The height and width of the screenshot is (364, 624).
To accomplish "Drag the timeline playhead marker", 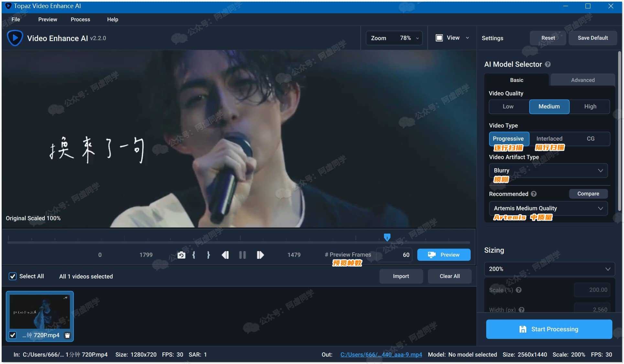I will click(x=386, y=237).
